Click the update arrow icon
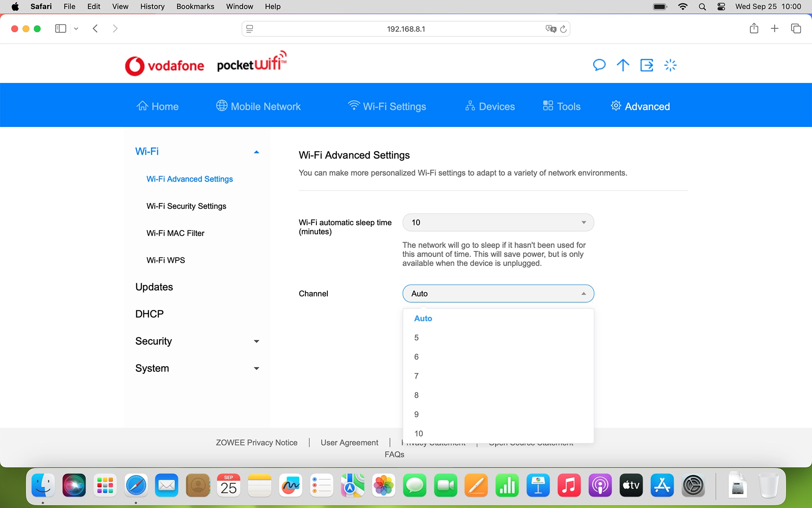Screen dimensions: 812x508 [623, 65]
